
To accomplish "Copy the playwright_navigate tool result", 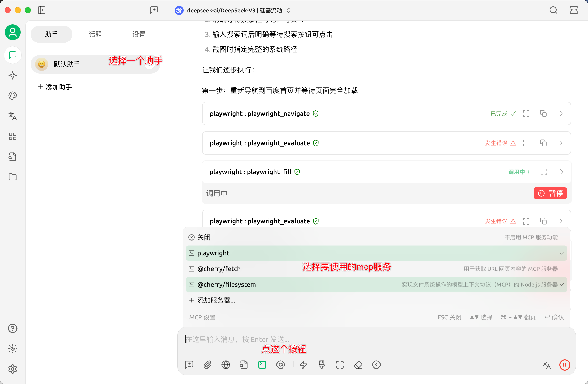I will [543, 114].
